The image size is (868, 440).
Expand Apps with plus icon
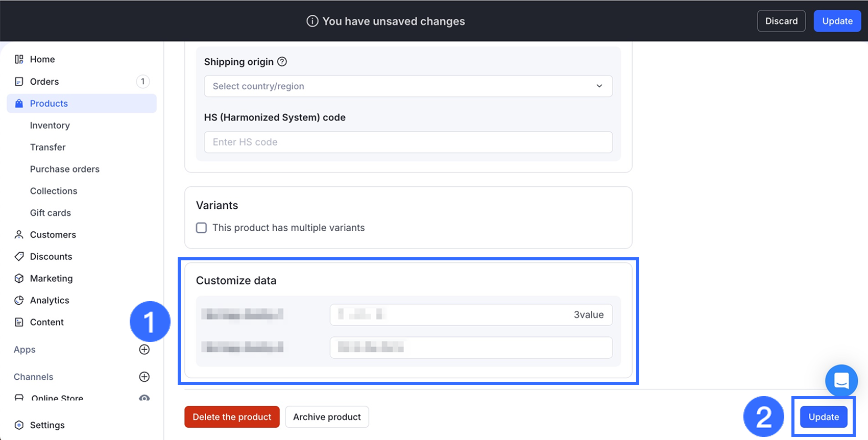click(144, 350)
